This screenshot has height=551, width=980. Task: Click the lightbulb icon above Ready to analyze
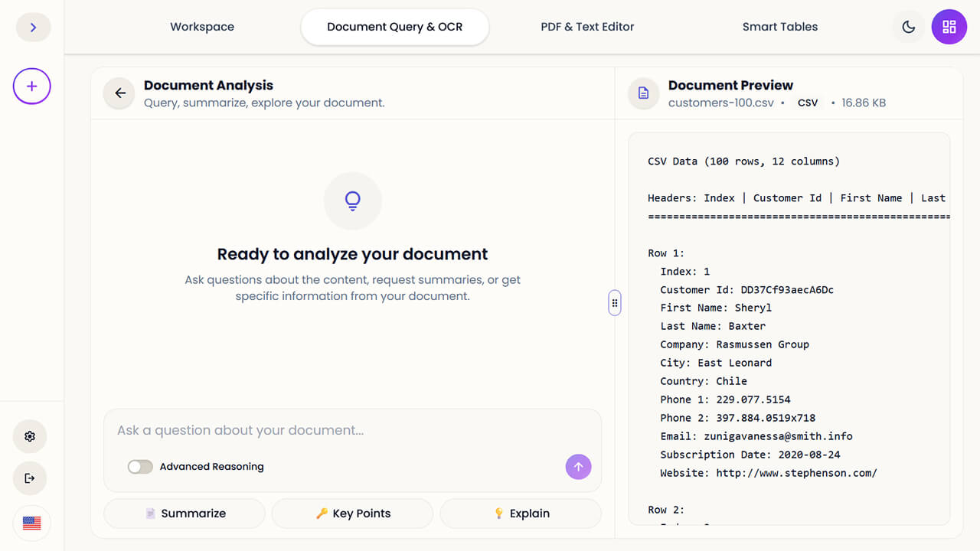point(352,201)
